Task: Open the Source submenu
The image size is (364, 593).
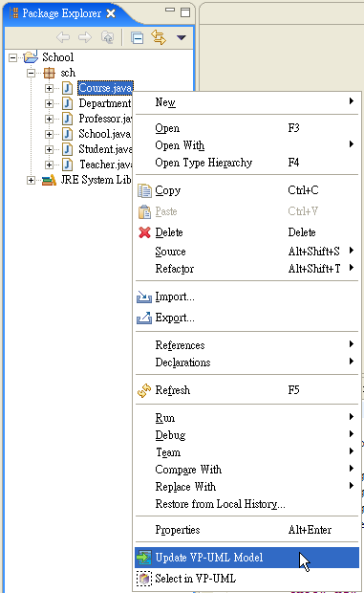Action: click(246, 252)
